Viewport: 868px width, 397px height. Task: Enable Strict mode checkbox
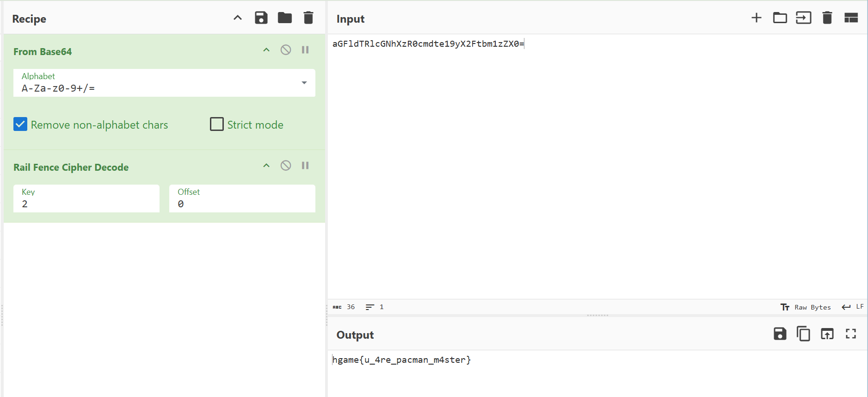[x=216, y=124]
